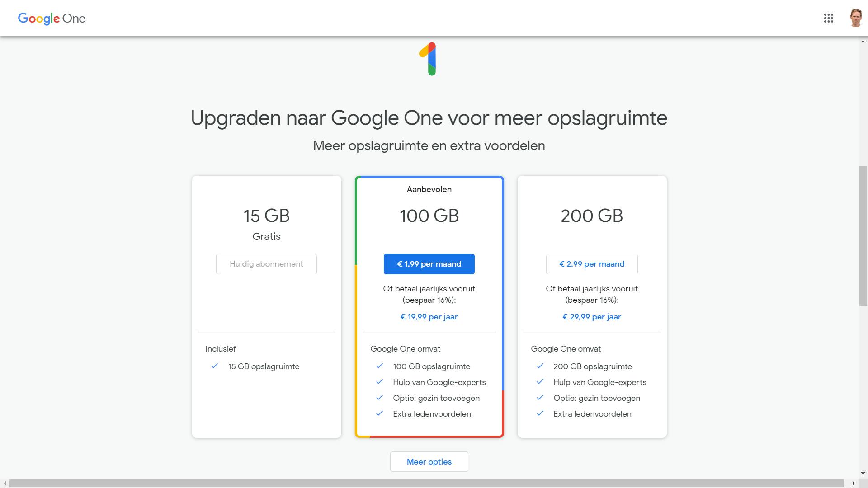Click the profile avatar picture
868x488 pixels.
(856, 18)
